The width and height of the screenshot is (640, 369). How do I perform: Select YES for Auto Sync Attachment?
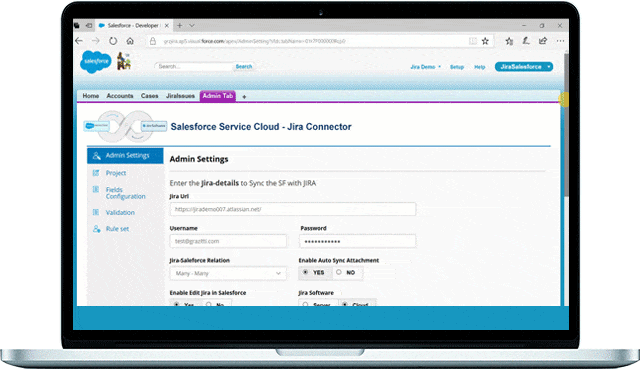coord(305,272)
